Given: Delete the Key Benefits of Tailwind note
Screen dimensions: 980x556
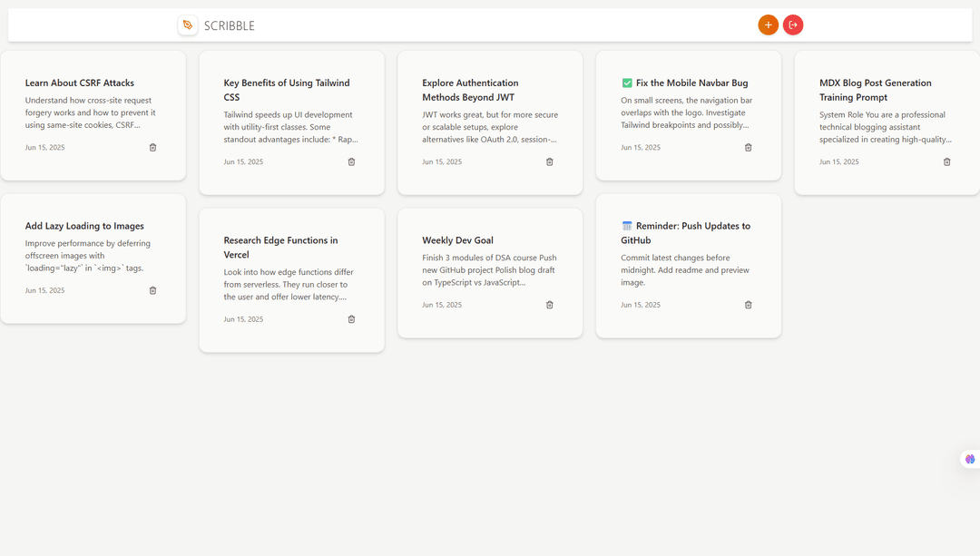Looking at the screenshot, I should pyautogui.click(x=351, y=162).
